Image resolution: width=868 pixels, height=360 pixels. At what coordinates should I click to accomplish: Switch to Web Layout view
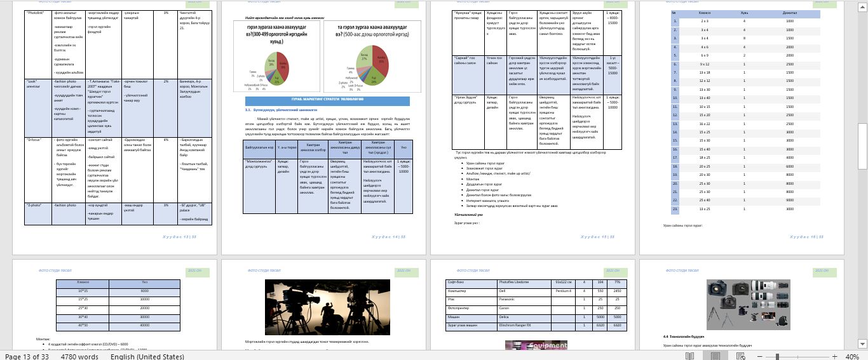[x=740, y=356]
